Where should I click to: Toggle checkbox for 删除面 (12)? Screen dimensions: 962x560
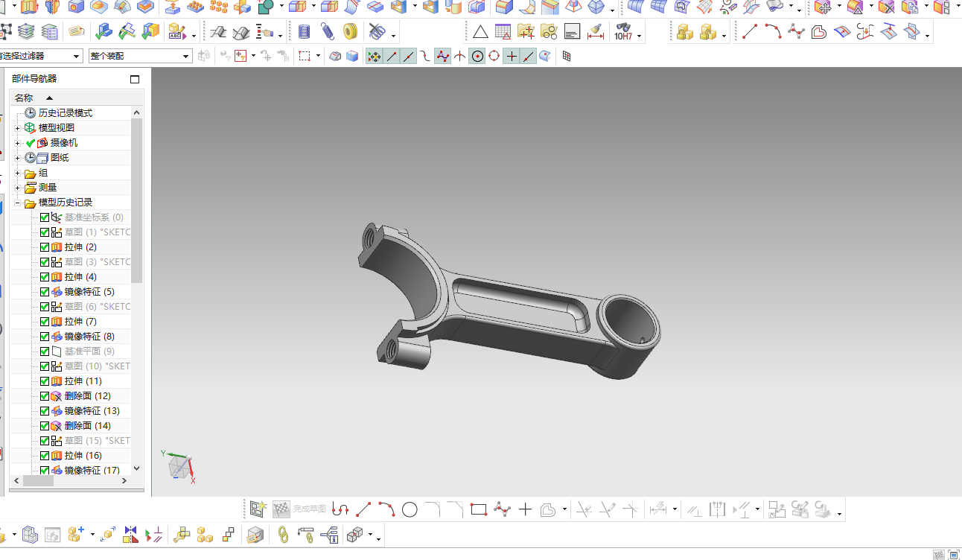[x=45, y=396]
